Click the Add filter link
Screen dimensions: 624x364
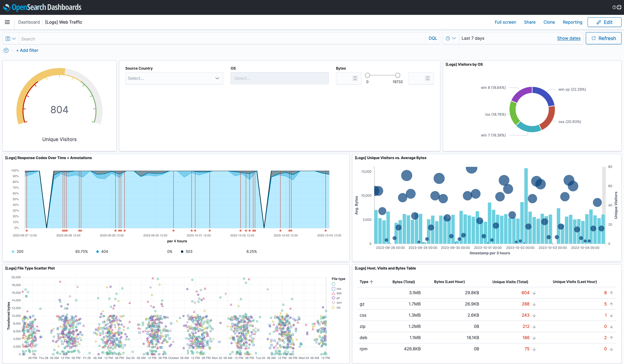(x=27, y=50)
